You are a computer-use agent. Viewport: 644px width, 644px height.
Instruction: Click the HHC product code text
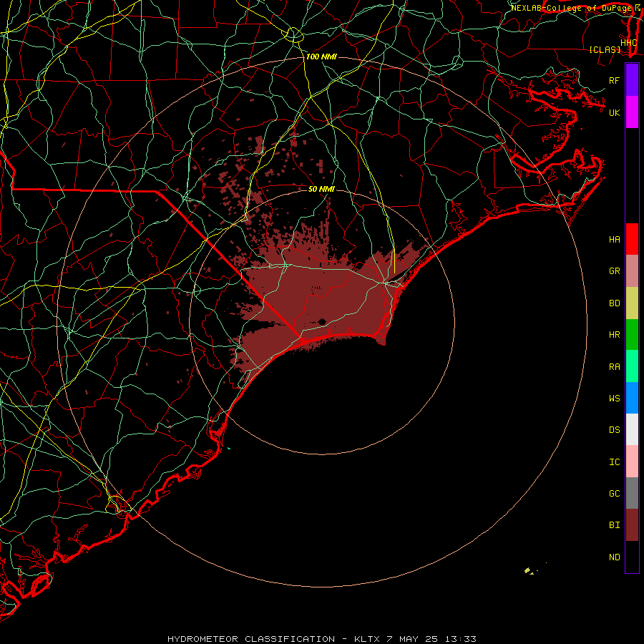click(629, 42)
